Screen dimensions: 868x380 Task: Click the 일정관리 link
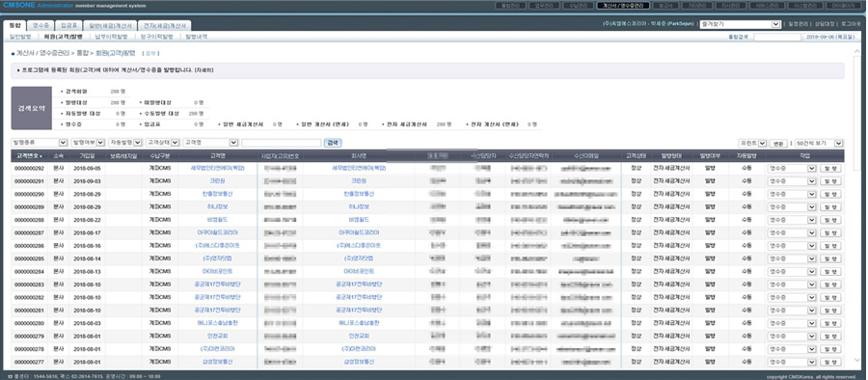(x=798, y=24)
